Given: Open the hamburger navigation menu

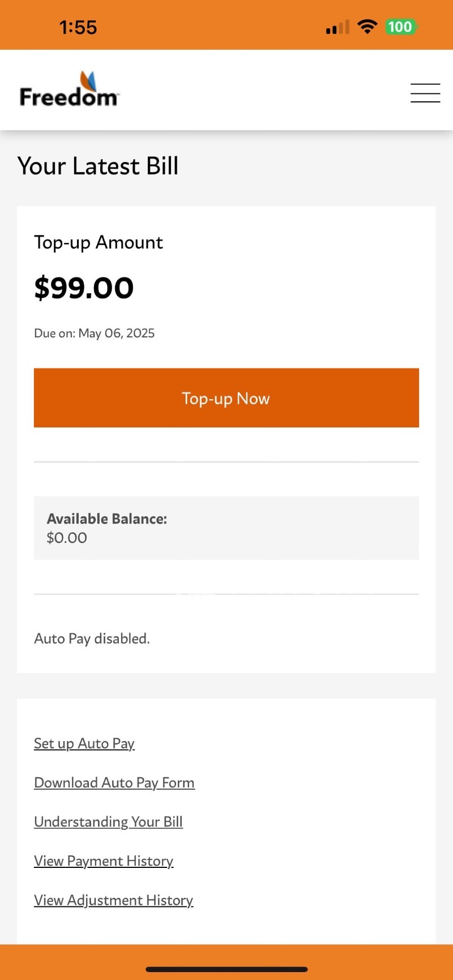Looking at the screenshot, I should click(425, 93).
